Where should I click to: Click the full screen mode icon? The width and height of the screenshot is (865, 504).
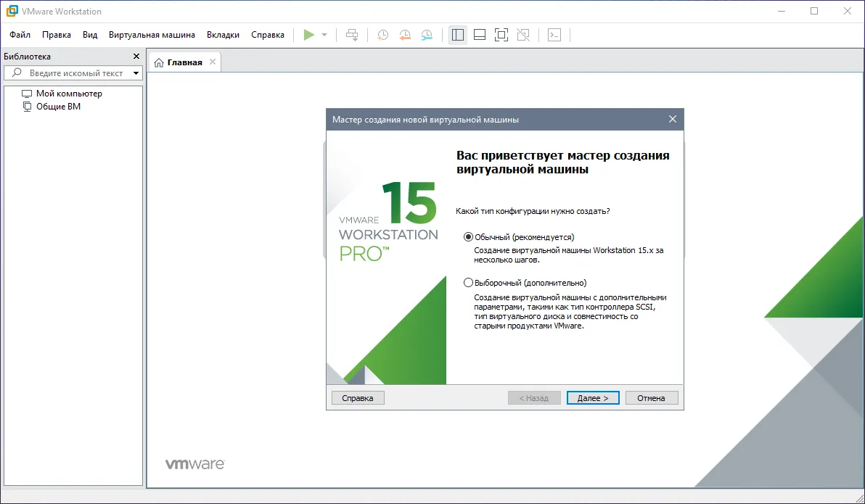coord(501,35)
